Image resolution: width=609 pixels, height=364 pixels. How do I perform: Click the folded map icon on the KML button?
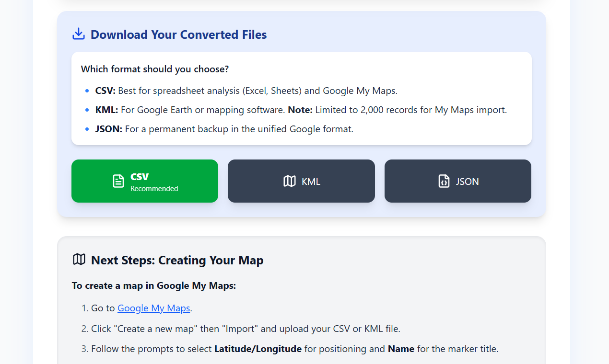coord(289,181)
